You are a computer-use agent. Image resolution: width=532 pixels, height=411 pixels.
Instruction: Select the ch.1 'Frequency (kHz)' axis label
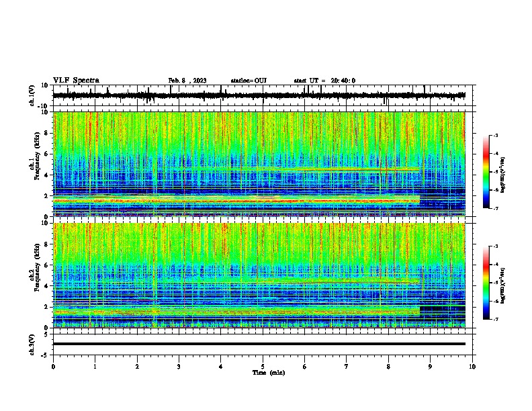[37, 156]
